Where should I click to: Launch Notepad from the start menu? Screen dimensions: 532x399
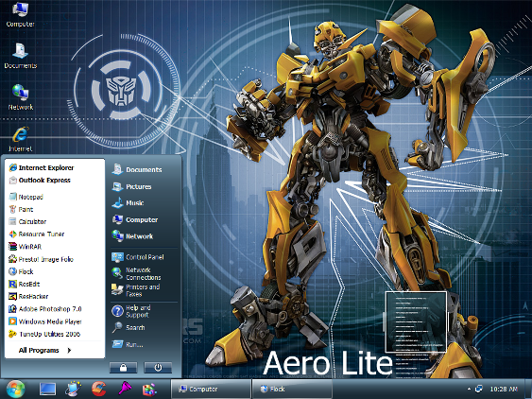pos(26,197)
